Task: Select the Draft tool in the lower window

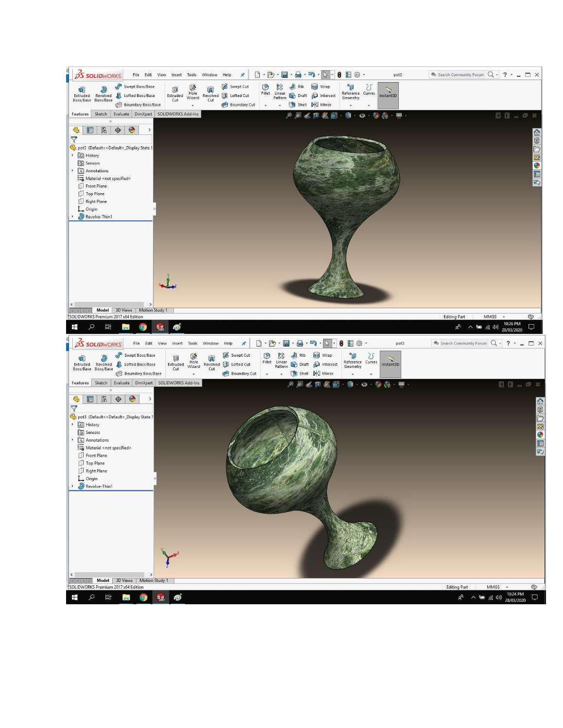Action: 299,364
